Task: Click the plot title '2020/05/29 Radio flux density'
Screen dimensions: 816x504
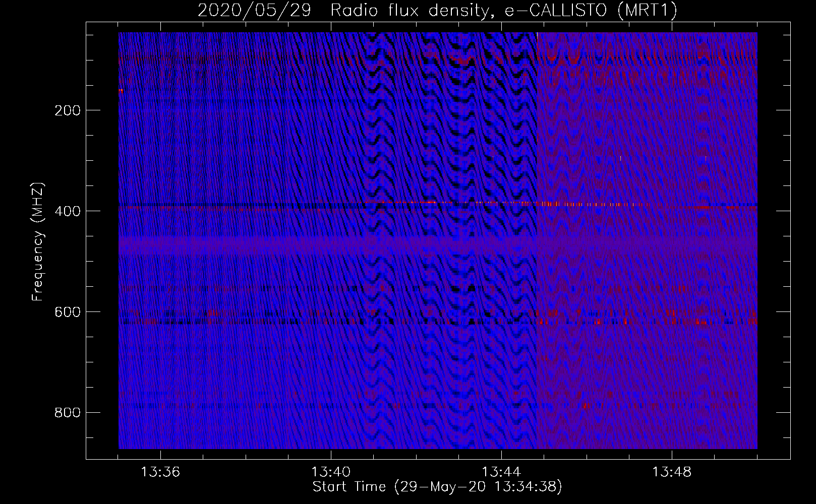Action: [x=437, y=10]
